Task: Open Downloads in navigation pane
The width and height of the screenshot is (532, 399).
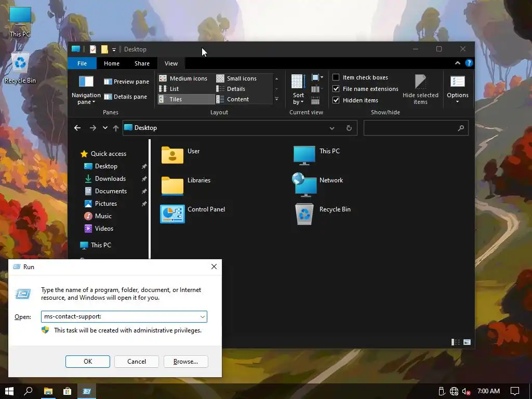Action: point(105,179)
